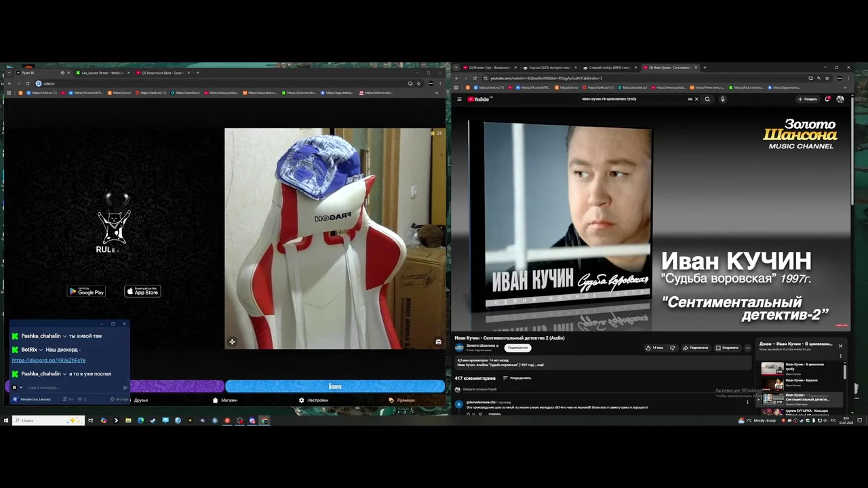This screenshot has width=868, height=488.
Task: Click Сохранить under the video
Action: (x=727, y=348)
